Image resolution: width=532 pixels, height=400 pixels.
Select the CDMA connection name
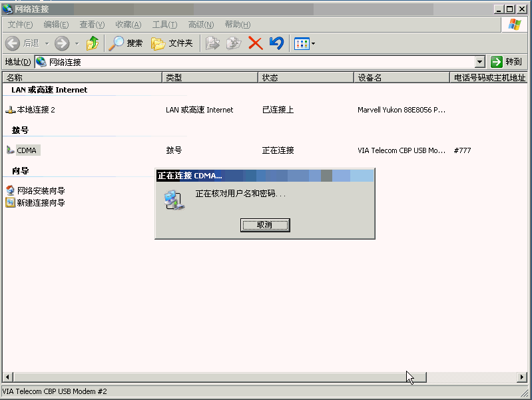click(x=27, y=150)
